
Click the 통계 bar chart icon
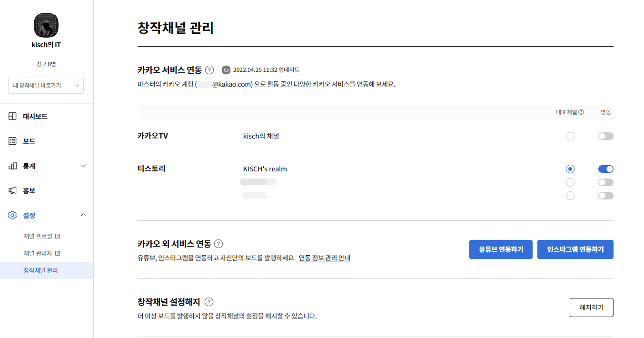(13, 166)
